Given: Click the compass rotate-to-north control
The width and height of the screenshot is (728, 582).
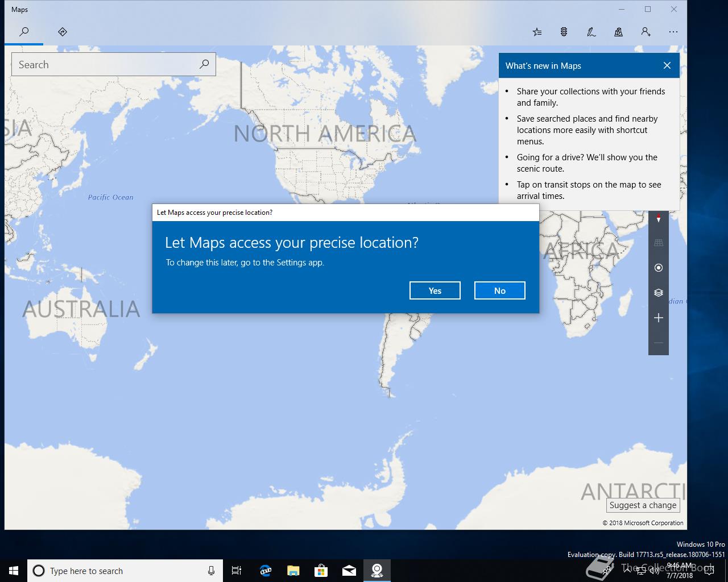Looking at the screenshot, I should point(659,218).
